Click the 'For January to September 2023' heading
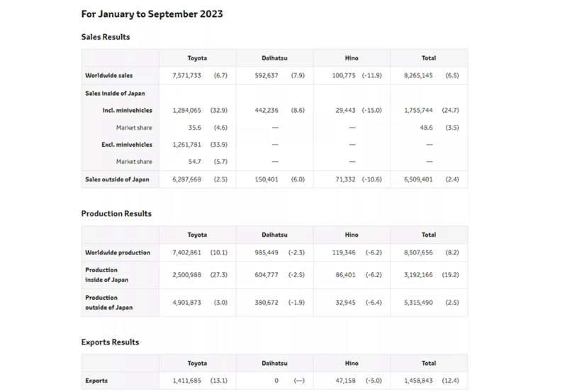 [x=152, y=14]
